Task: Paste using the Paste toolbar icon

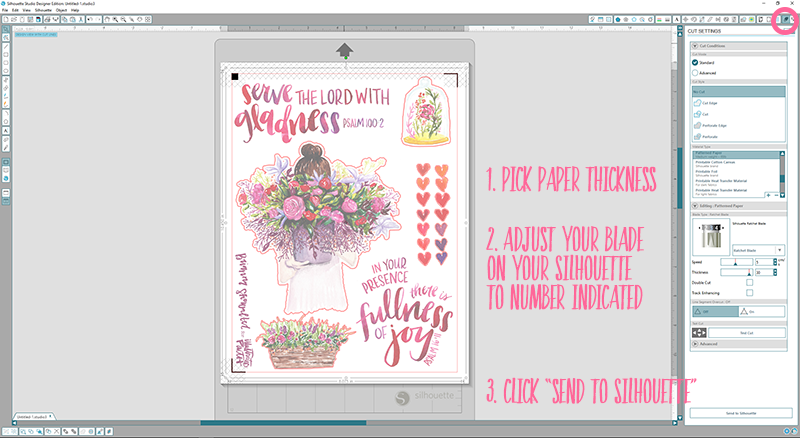Action: point(72,19)
